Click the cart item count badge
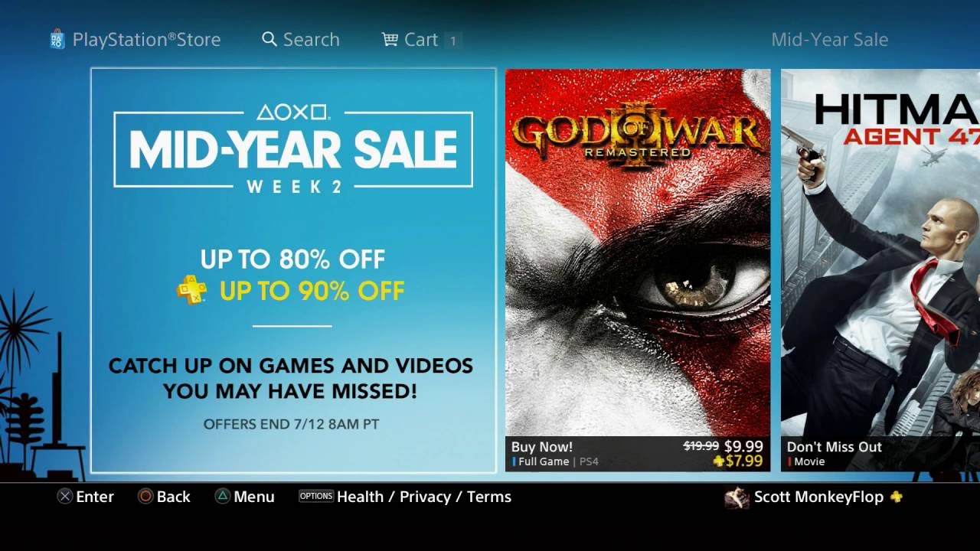This screenshot has width=980, height=551. click(x=452, y=41)
